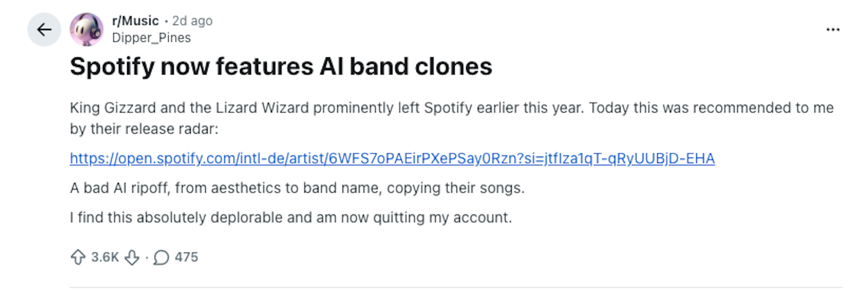868x308 pixels.
Task: Click the 'A bad AI ripoff' paragraph
Action: [x=297, y=188]
